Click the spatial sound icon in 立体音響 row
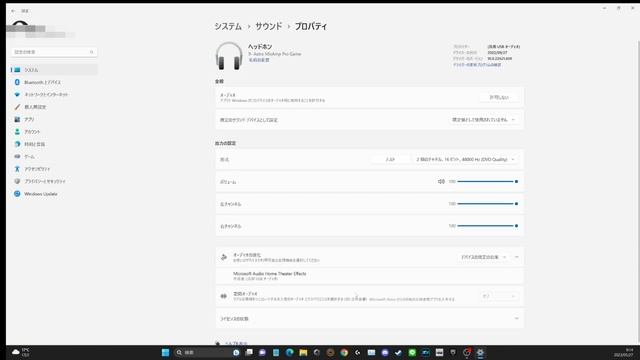Screen dimensions: 640x360 click(224, 296)
